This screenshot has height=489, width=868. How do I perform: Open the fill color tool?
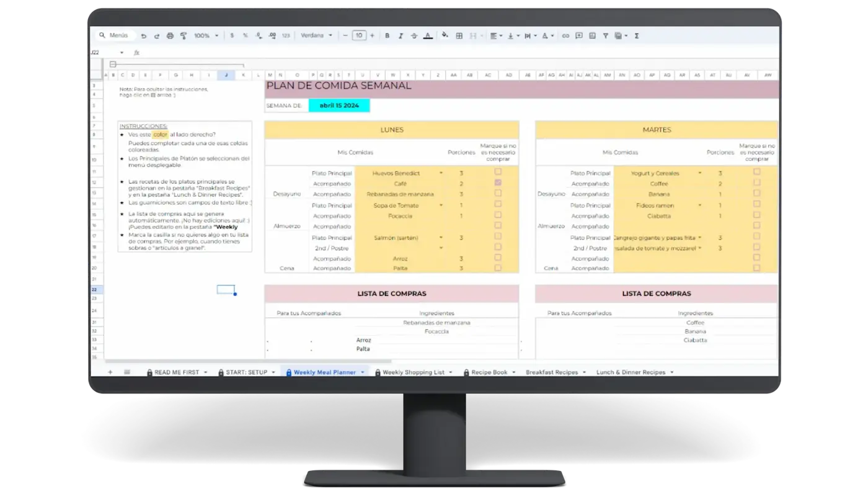tap(445, 36)
